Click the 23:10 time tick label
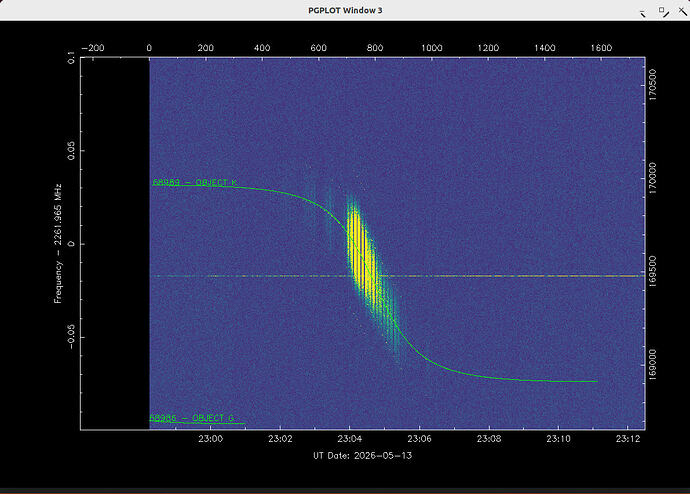 click(x=558, y=439)
